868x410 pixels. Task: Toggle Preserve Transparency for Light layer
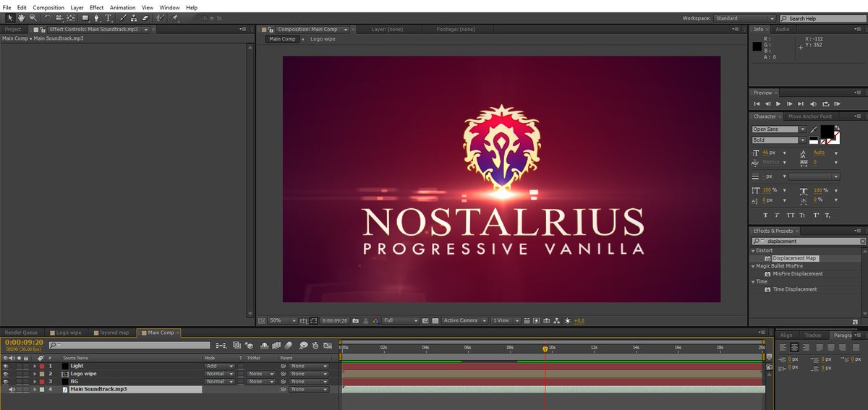click(241, 366)
